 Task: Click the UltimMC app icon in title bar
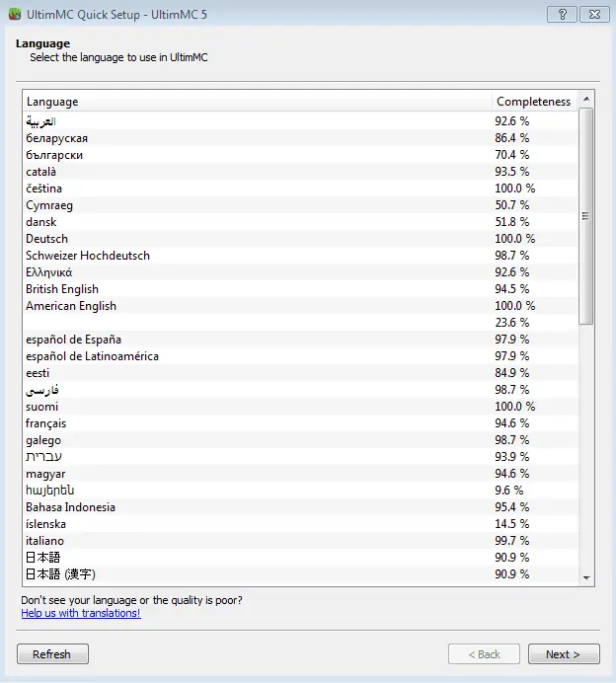(x=13, y=14)
